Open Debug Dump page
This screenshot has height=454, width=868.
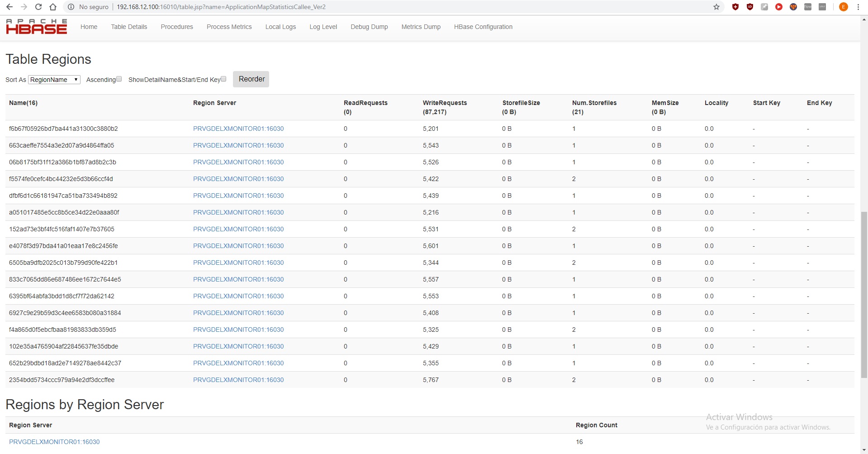369,27
